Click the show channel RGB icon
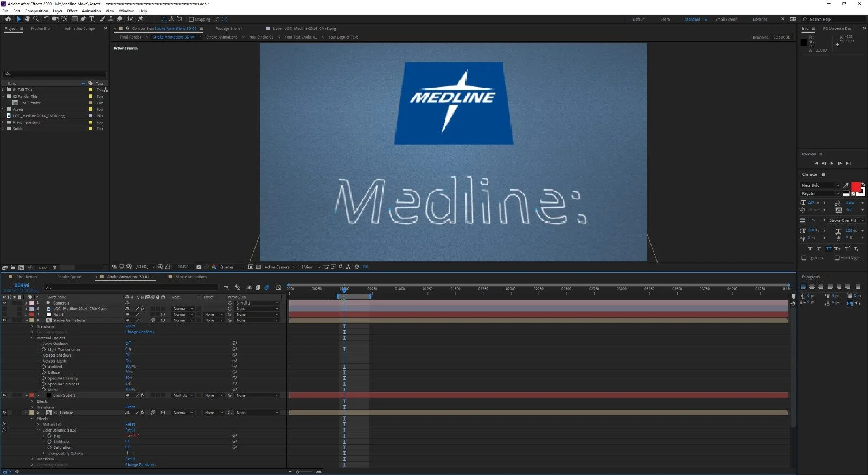 (214, 267)
